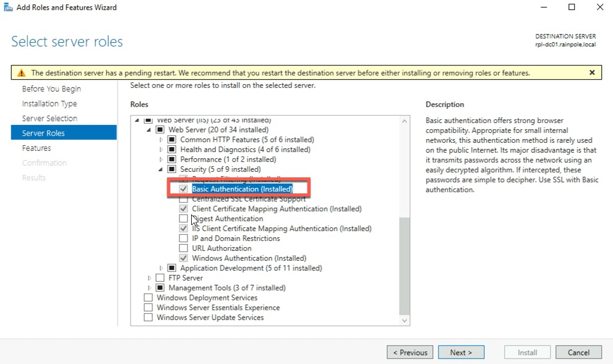Dismiss the pending restart warning banner
Viewport: 613px width, 364px height.
coord(592,72)
